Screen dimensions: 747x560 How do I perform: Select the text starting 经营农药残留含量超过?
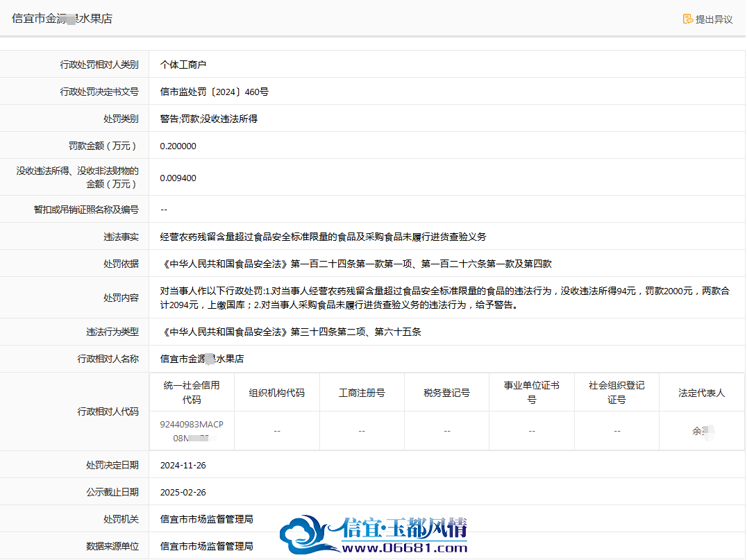pyautogui.click(x=323, y=237)
